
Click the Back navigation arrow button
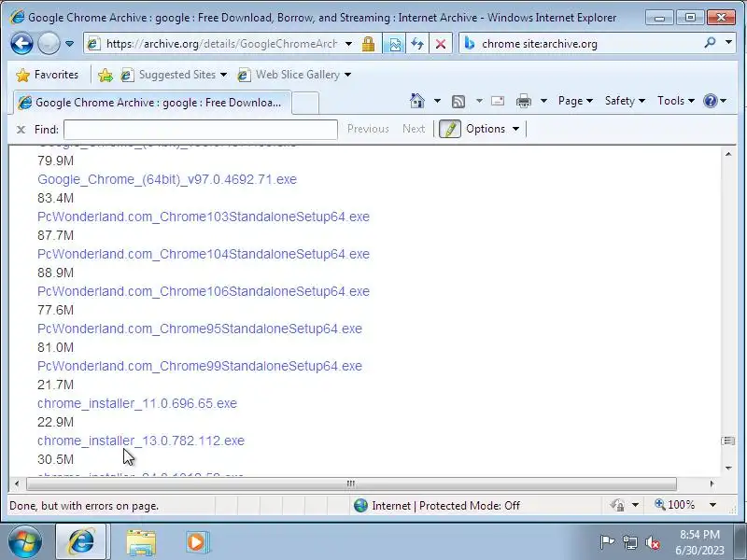click(21, 44)
